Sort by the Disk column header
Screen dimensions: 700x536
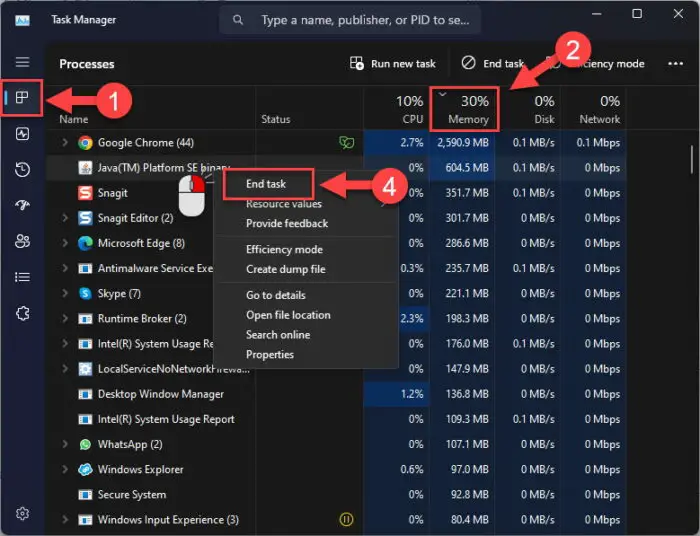530,108
